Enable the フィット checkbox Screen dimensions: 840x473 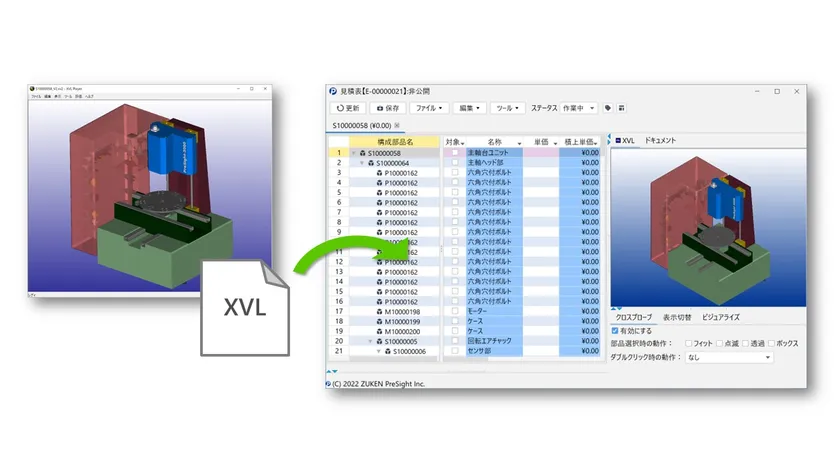[x=688, y=343]
